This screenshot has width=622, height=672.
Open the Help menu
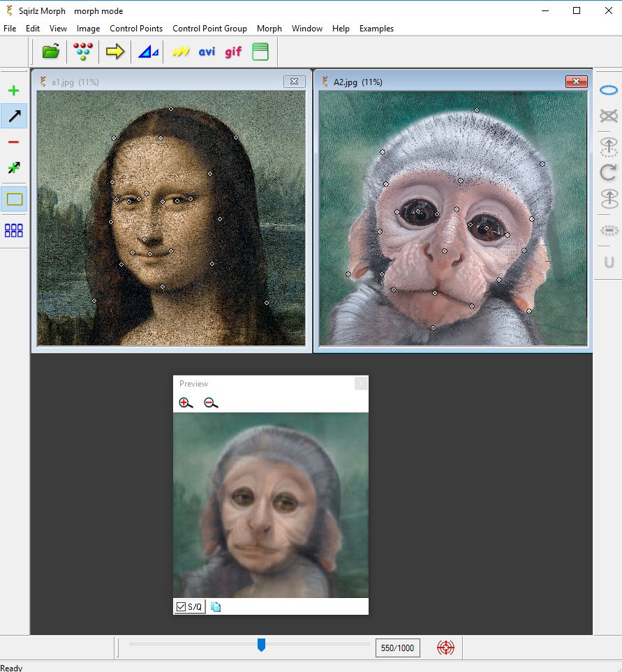click(x=341, y=29)
